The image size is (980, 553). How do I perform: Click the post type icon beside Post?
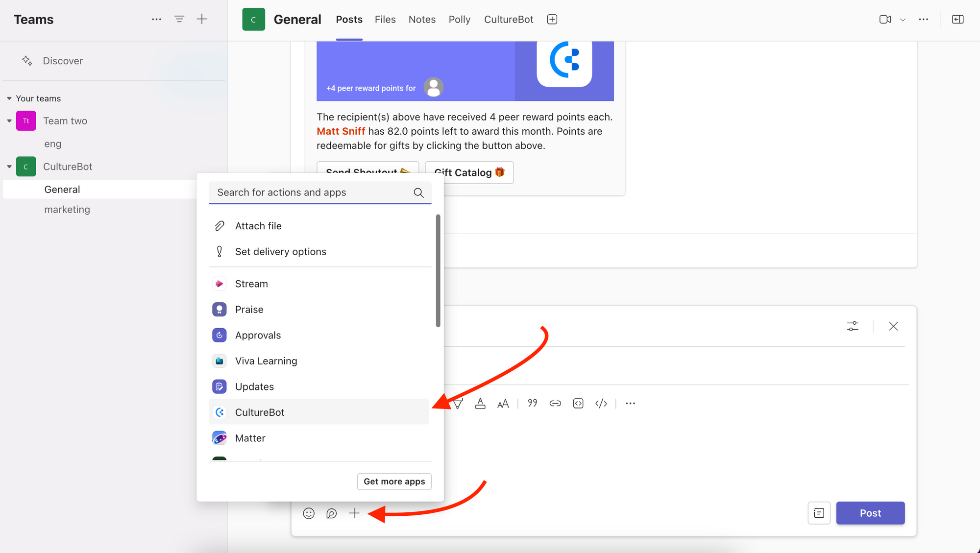pos(819,513)
